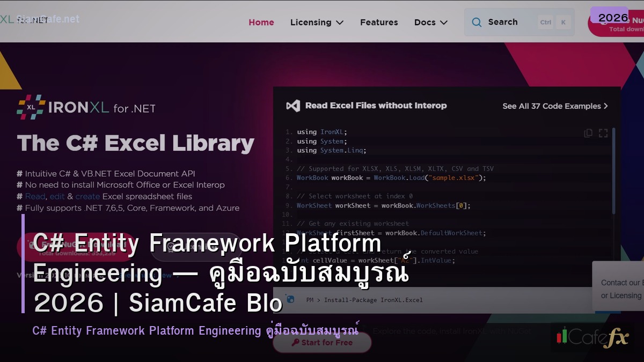
Task: Click the Visual Studio icon beside Read Excel Files
Action: (x=292, y=105)
